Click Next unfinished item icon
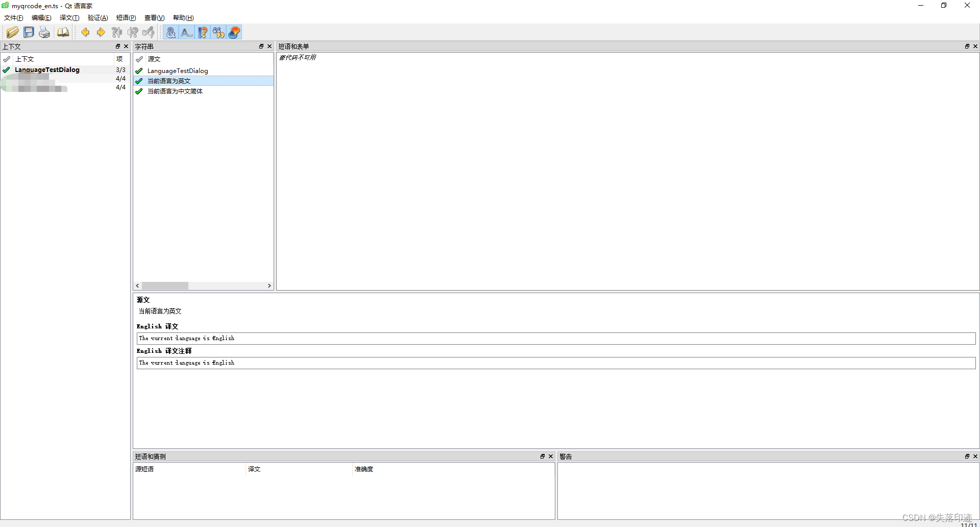Image resolution: width=980 pixels, height=527 pixels. pos(133,33)
